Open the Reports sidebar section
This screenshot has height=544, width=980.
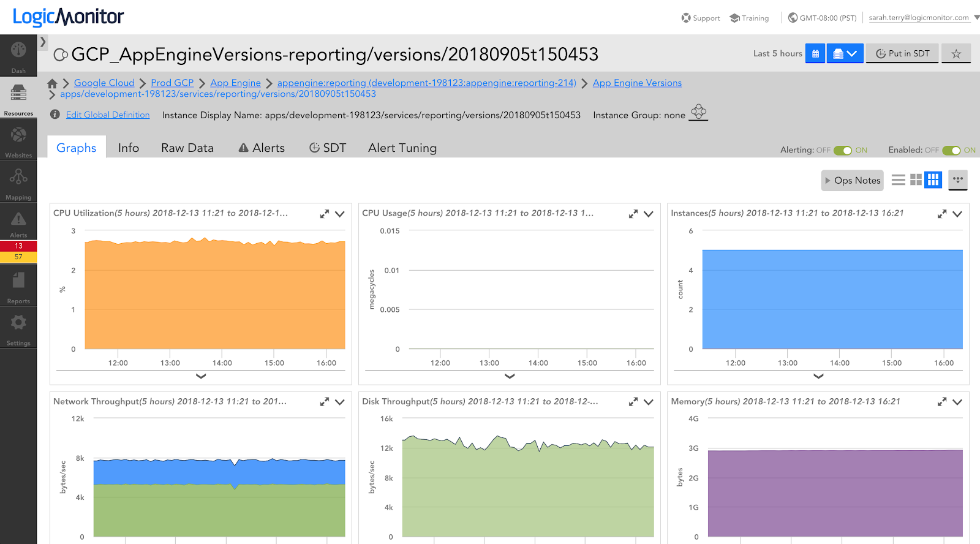click(18, 285)
